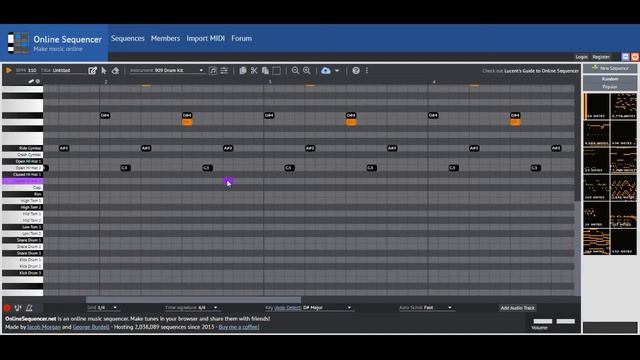Click the Ride Cymbal piano key
The image size is (640, 360).
(23, 148)
